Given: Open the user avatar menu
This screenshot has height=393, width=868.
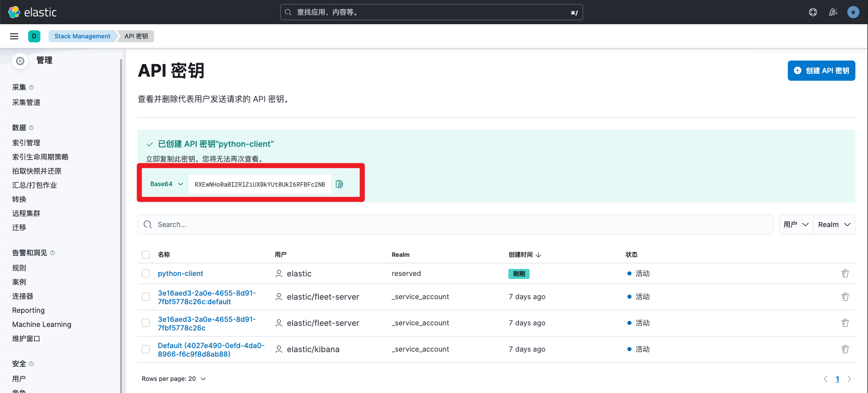Looking at the screenshot, I should pos(853,12).
